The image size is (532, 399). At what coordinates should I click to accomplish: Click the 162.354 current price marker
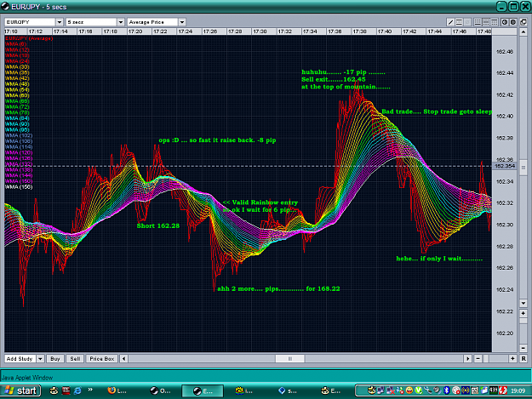(505, 166)
